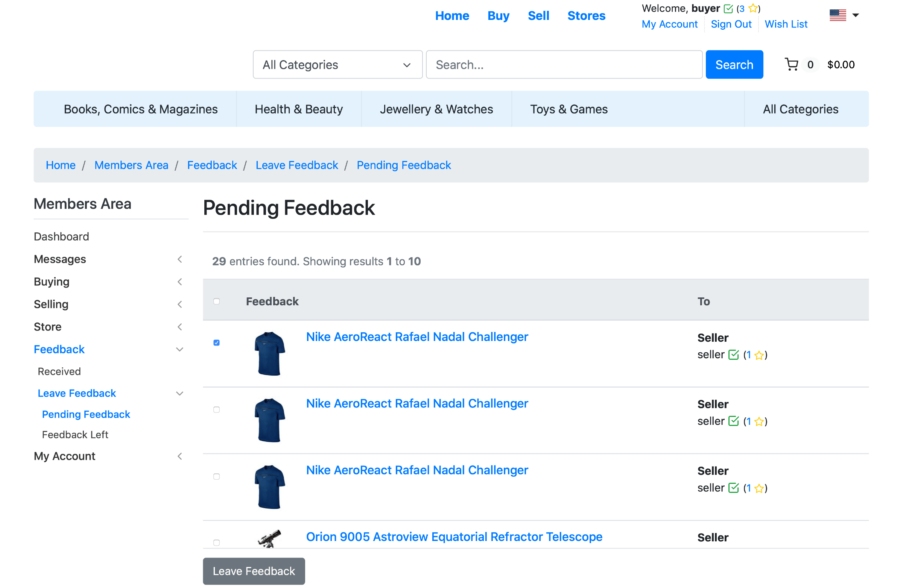Click the $0.00 cart total
This screenshot has height=588, width=903.
pos(841,64)
